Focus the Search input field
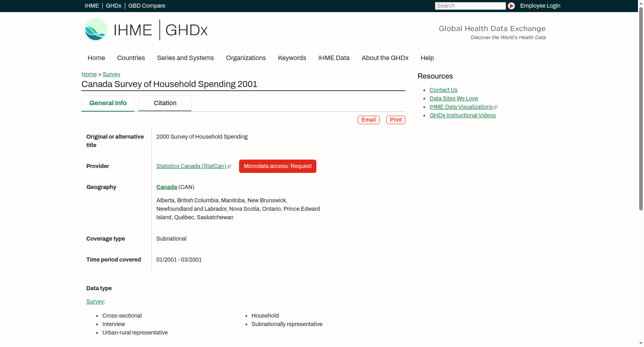 470,6
